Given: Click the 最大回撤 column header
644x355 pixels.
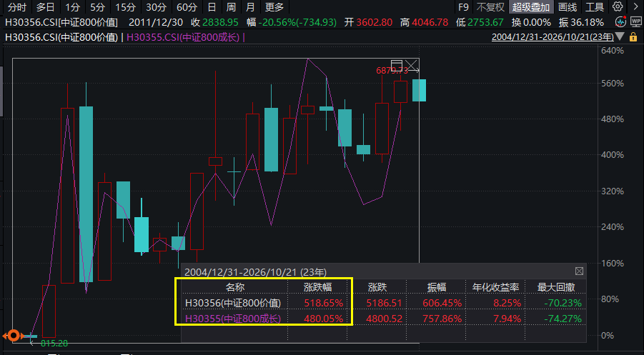Looking at the screenshot, I should (x=555, y=287).
